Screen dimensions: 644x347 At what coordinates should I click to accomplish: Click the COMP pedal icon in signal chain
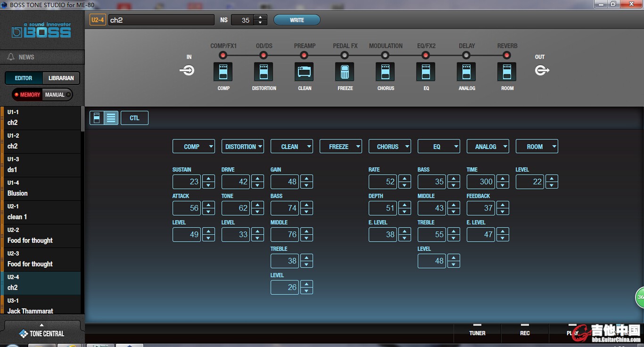coord(223,72)
